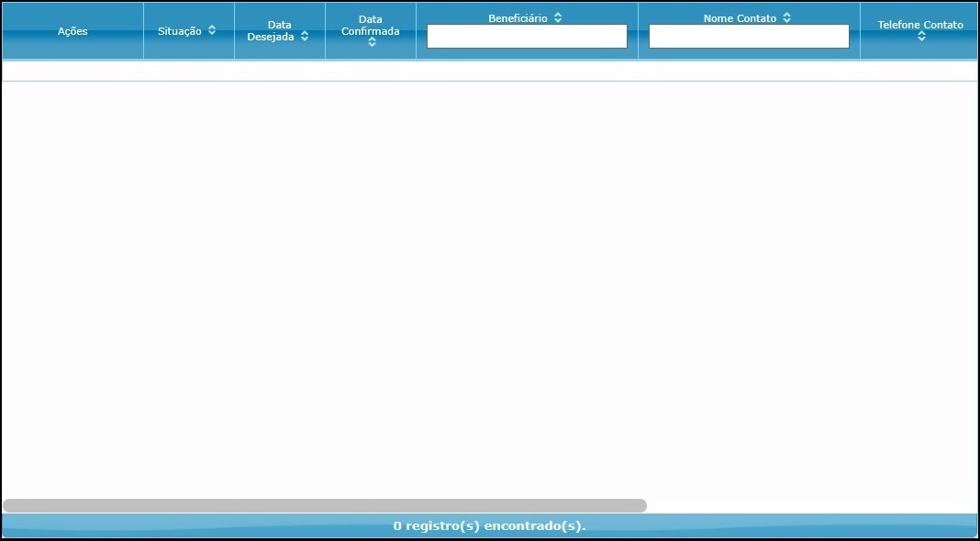Click the Beneficiário header label
This screenshot has width=980, height=541.
tap(518, 18)
